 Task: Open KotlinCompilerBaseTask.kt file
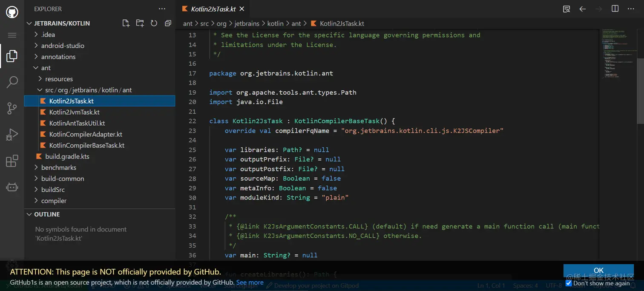click(86, 145)
